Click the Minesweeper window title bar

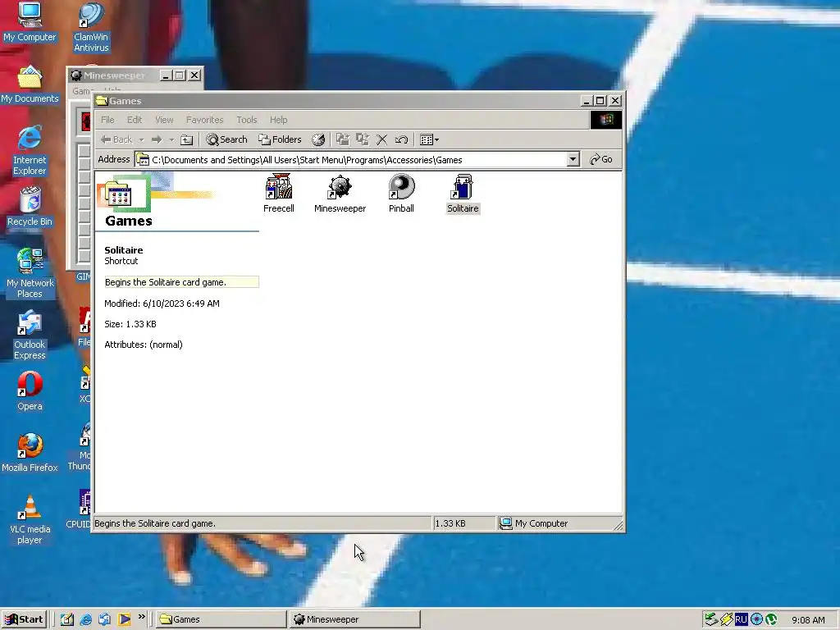(114, 75)
